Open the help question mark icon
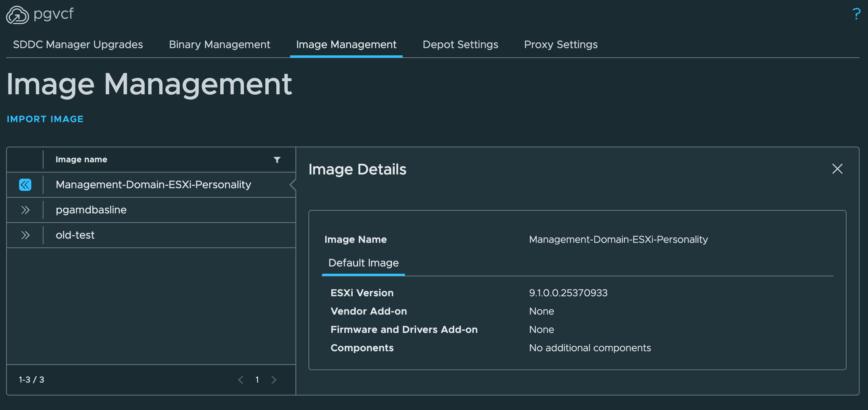Viewport: 868px width, 410px height. pos(857,14)
